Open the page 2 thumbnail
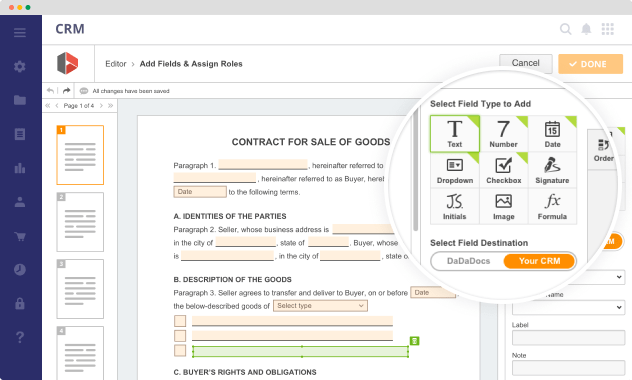This screenshot has width=632, height=380. click(80, 222)
